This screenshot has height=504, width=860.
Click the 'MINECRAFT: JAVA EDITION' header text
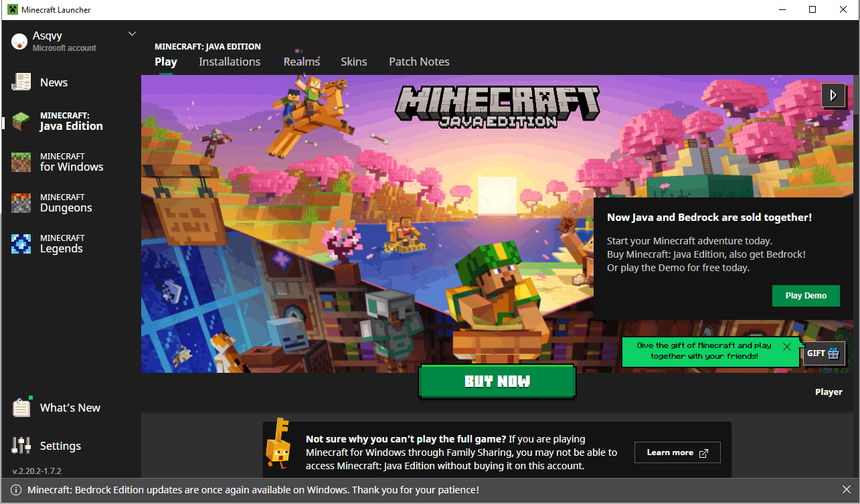tap(207, 47)
